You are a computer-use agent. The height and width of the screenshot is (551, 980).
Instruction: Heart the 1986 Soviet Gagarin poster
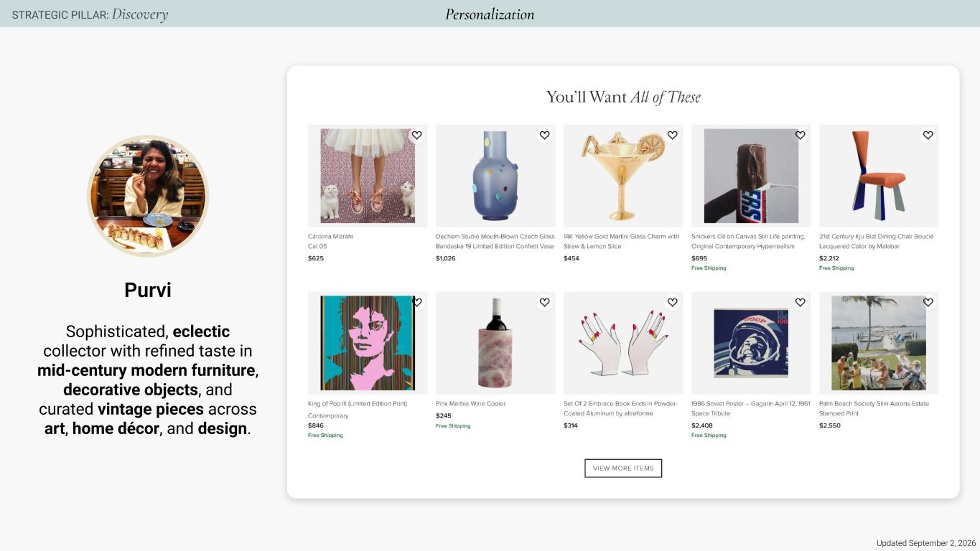point(800,302)
